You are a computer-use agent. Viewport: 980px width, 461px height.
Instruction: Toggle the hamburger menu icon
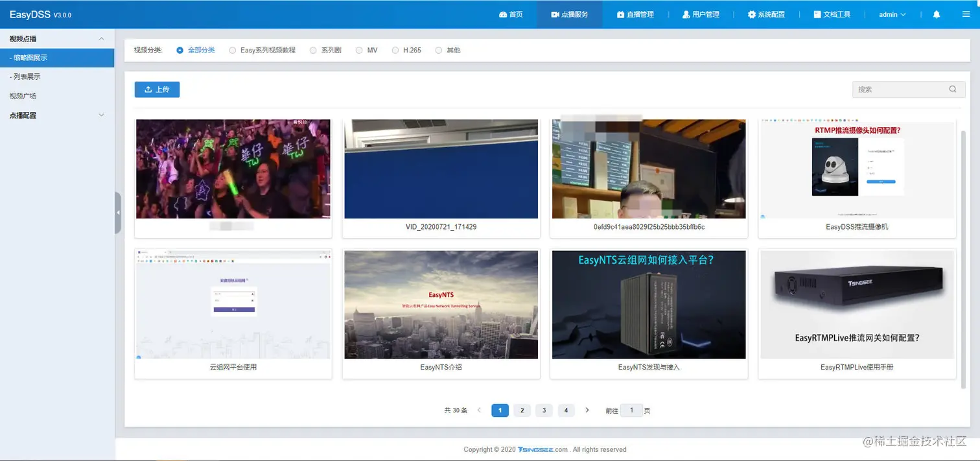tap(966, 14)
